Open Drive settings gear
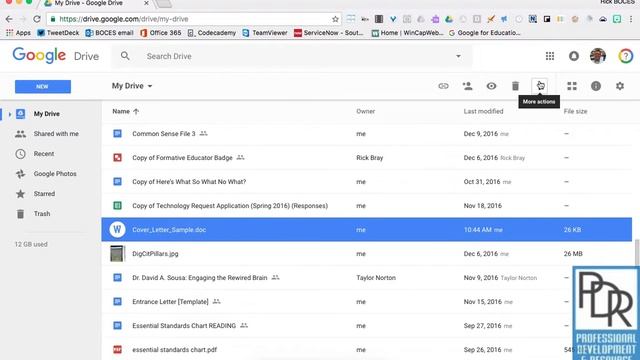This screenshot has height=360, width=640. tap(620, 86)
